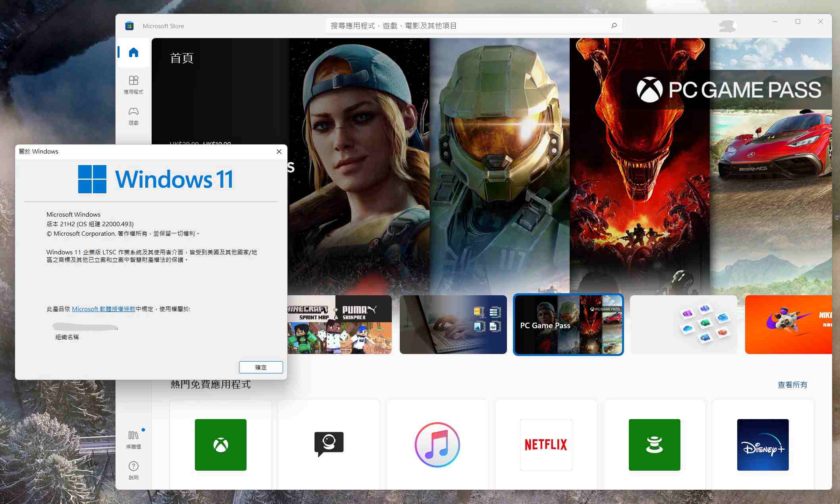Select the PC Game Pass thumbnail
Viewport: 840px width, 504px height.
[568, 325]
